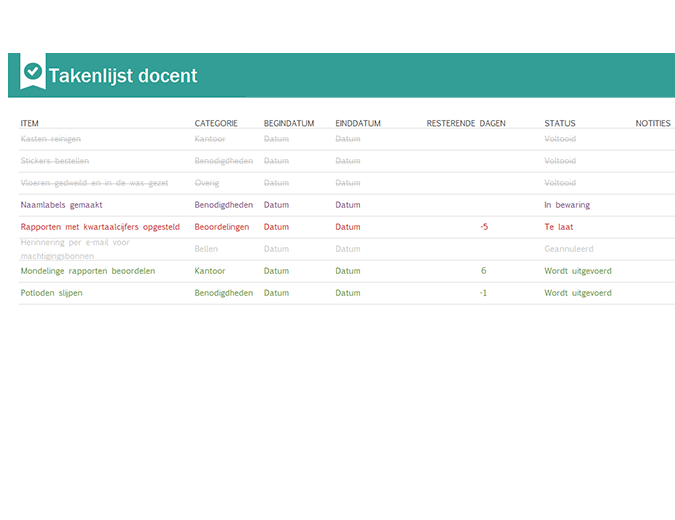The image size is (675, 520).
Task: Click the EINDDATUM column header
Action: tap(358, 123)
